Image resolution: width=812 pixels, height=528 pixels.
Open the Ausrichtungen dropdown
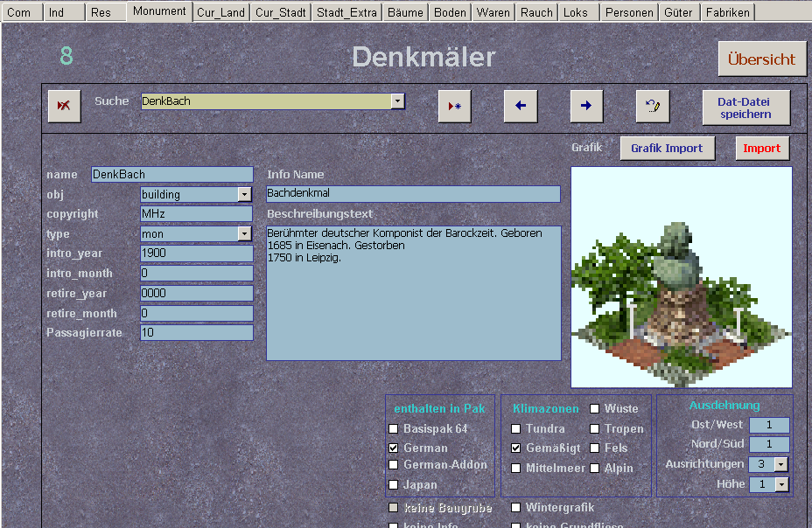tap(781, 464)
